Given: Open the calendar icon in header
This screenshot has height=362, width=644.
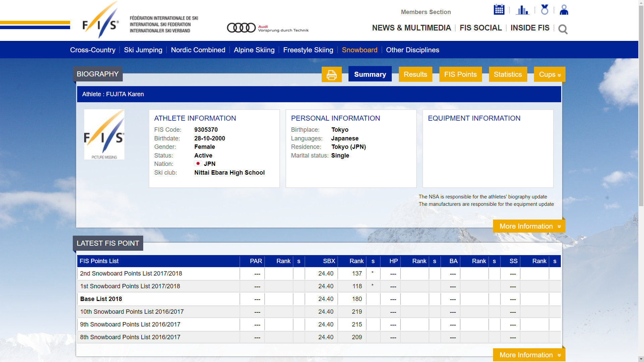Looking at the screenshot, I should click(499, 10).
